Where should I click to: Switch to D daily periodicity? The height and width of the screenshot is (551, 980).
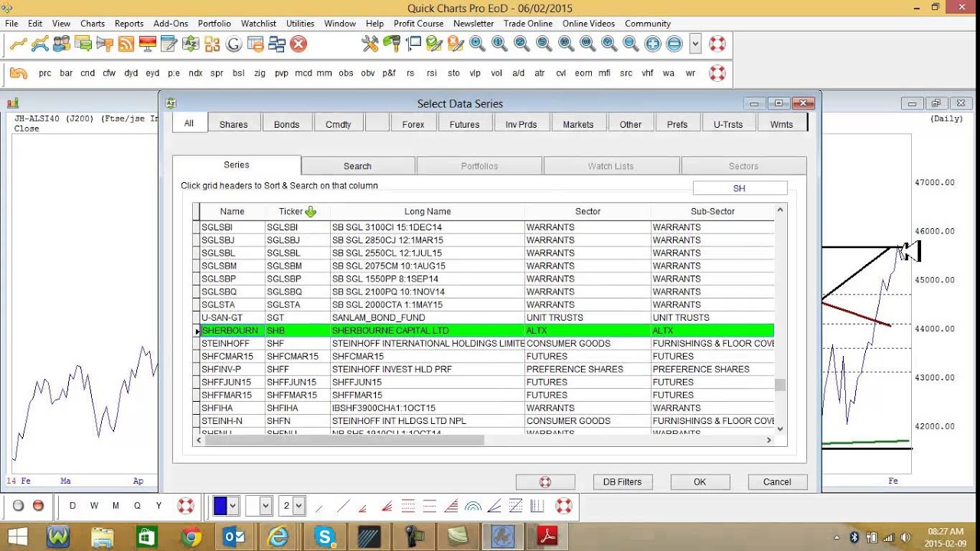click(x=73, y=506)
